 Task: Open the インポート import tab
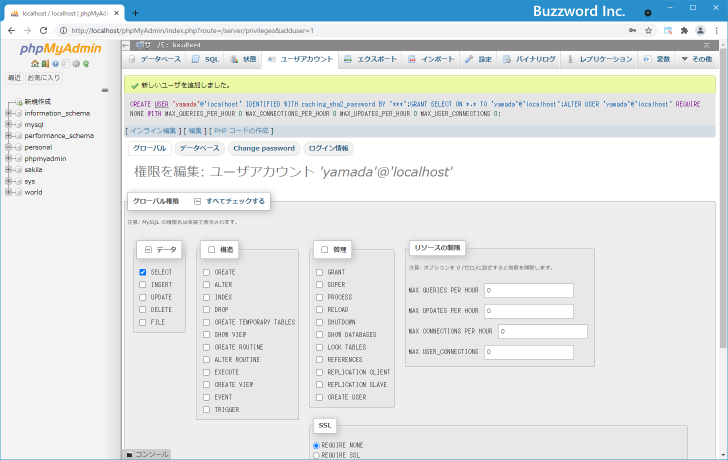[431, 59]
